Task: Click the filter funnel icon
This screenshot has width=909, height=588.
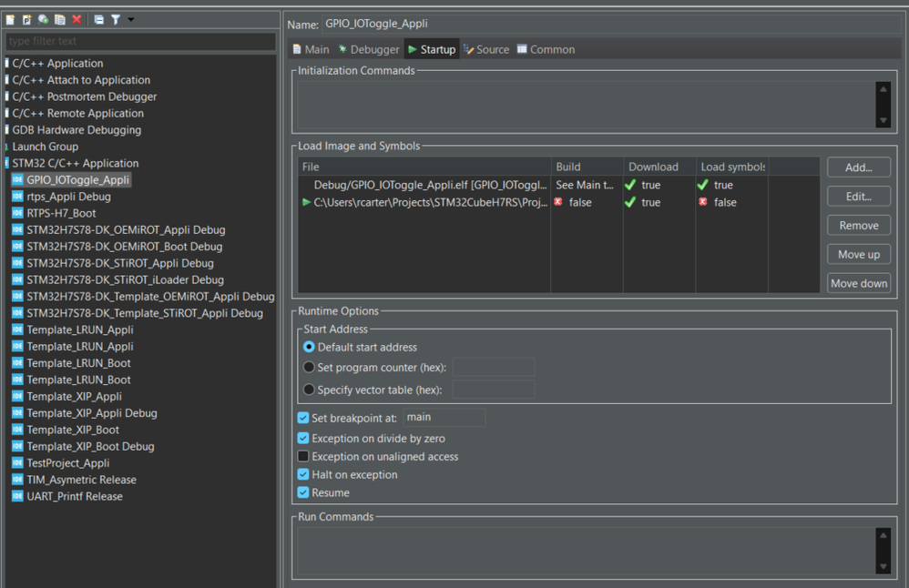Action: [x=116, y=19]
